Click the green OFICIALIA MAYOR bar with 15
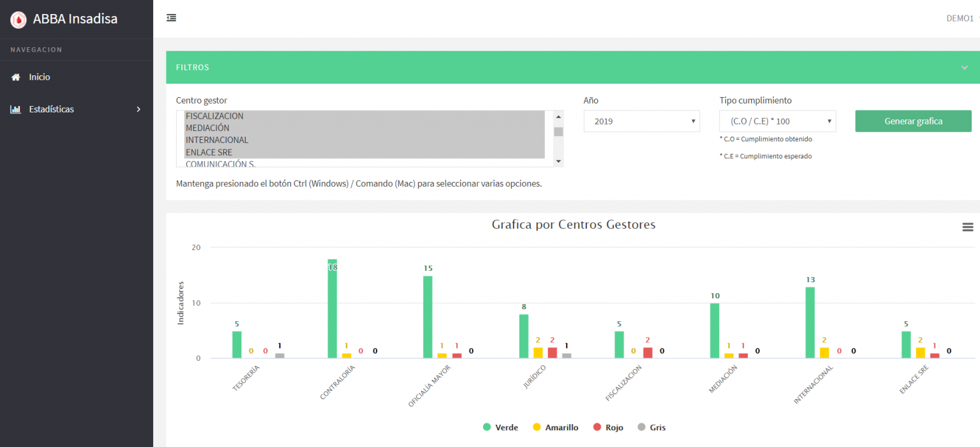This screenshot has width=980, height=447. point(427,317)
